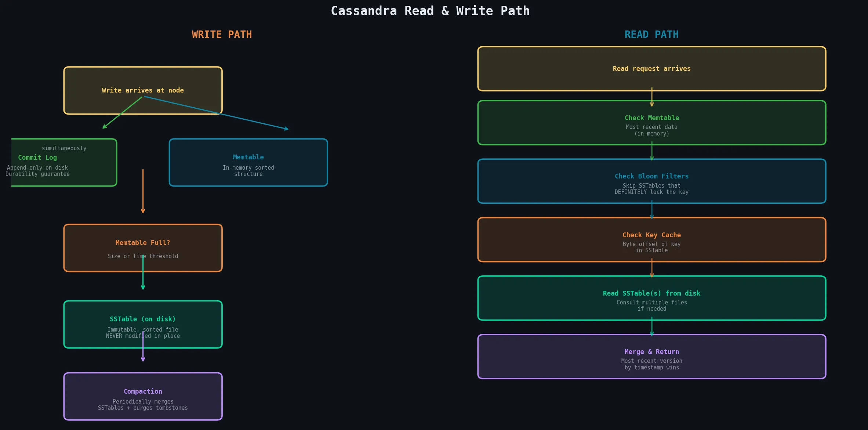Viewport: 868px width, 430px height.
Task: Select the 'Compaction' node title
Action: point(143,391)
